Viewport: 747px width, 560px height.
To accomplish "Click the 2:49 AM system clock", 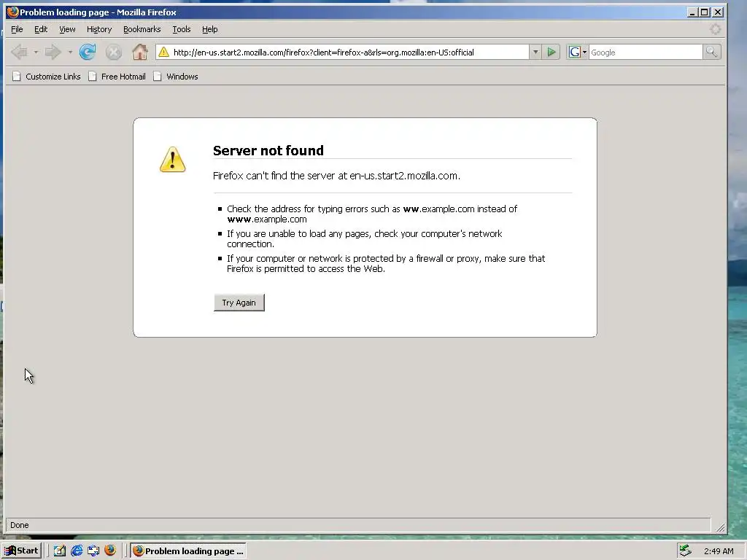I will point(719,551).
